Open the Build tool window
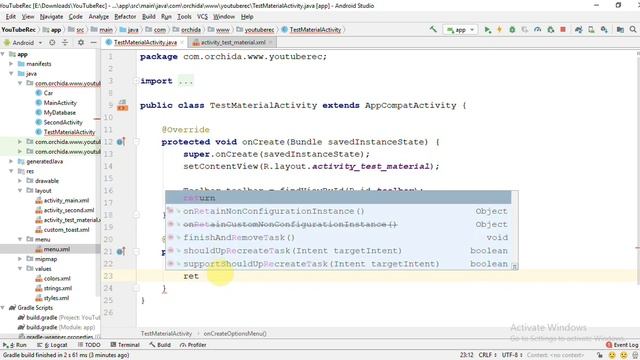 point(160,345)
